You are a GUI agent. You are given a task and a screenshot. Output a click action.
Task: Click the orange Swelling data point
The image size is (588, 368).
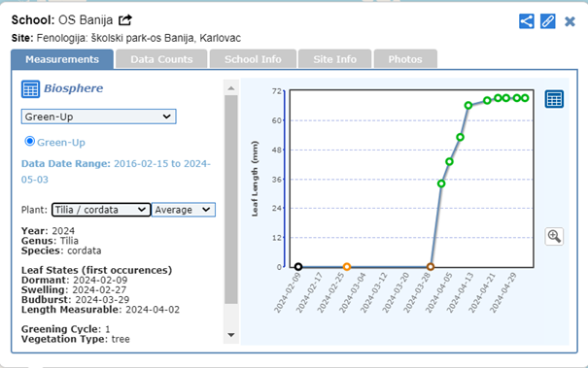pyautogui.click(x=347, y=267)
